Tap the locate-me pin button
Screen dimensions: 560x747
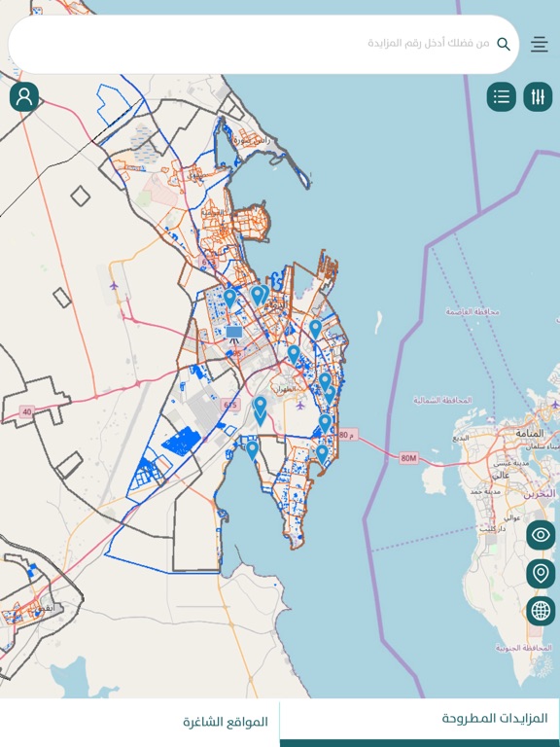tap(541, 573)
